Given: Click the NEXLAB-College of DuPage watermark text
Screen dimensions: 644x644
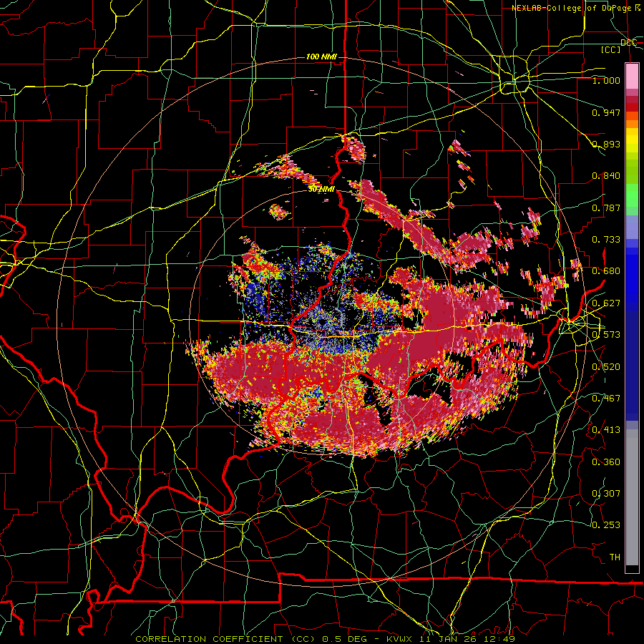Looking at the screenshot, I should pyautogui.click(x=577, y=8).
